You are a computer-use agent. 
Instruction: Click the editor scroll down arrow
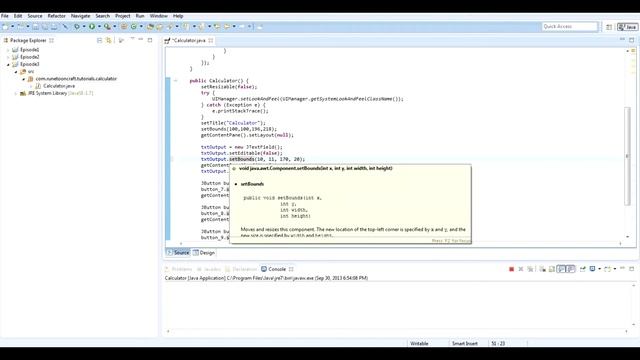(x=627, y=237)
